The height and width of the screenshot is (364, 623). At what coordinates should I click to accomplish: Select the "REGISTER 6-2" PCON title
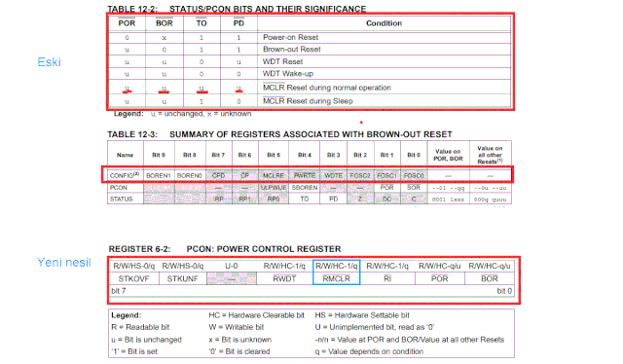[225, 249]
